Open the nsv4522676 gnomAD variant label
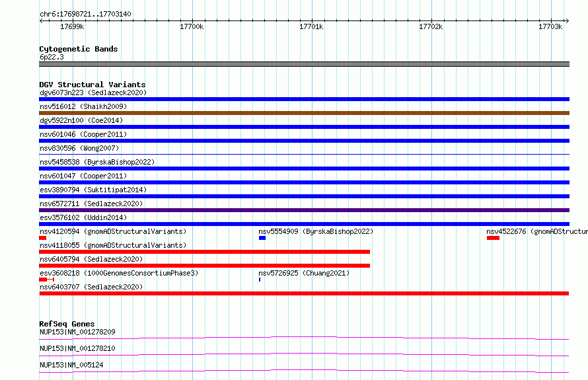The image size is (588, 380). point(537,231)
